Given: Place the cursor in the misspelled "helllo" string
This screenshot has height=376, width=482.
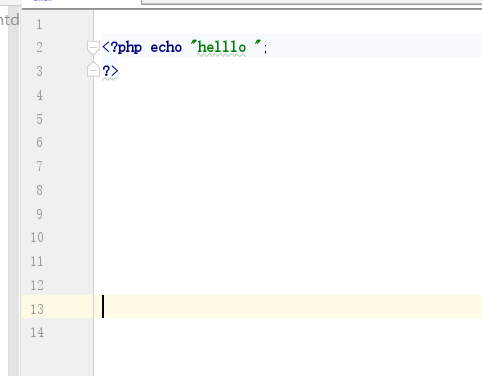Looking at the screenshot, I should [x=222, y=47].
